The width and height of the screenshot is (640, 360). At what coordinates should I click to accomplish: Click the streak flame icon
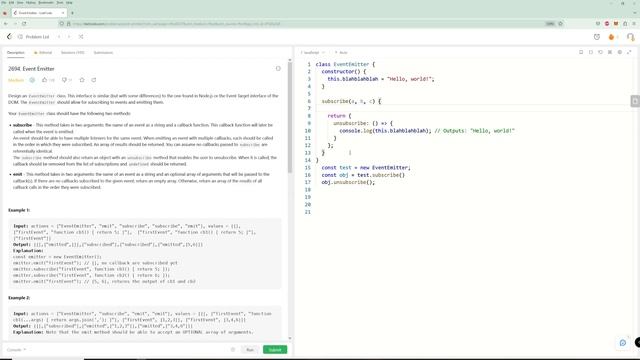point(611,37)
